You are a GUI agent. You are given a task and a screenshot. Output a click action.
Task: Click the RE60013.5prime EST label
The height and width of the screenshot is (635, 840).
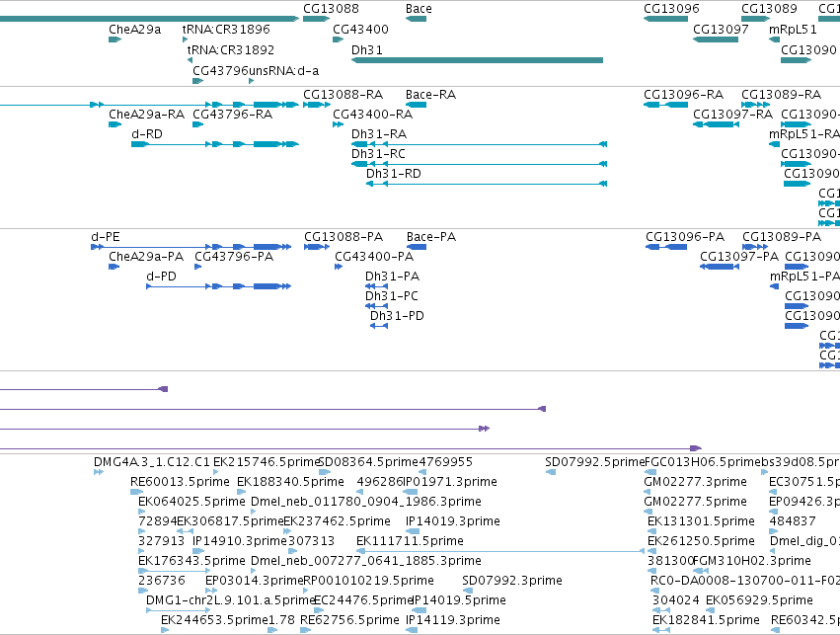(180, 482)
